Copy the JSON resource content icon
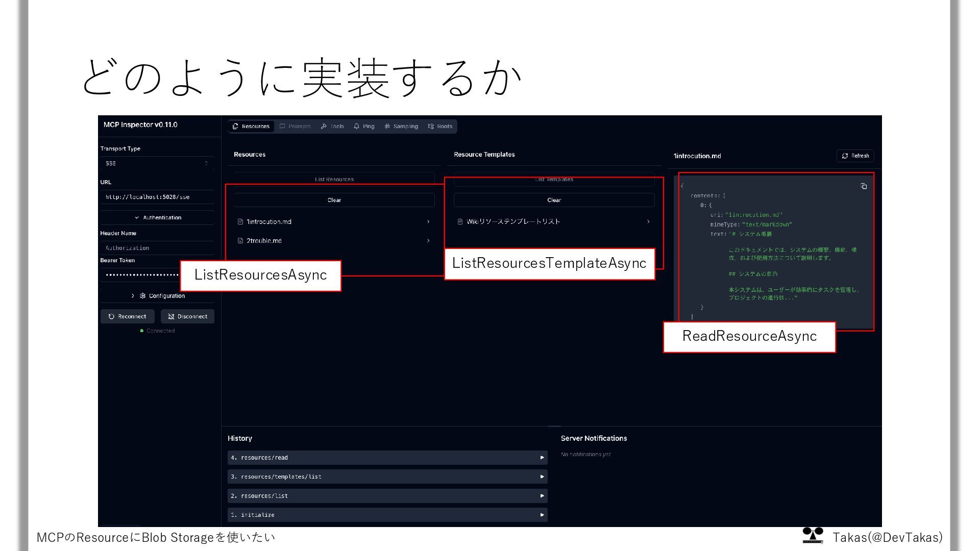 point(864,186)
